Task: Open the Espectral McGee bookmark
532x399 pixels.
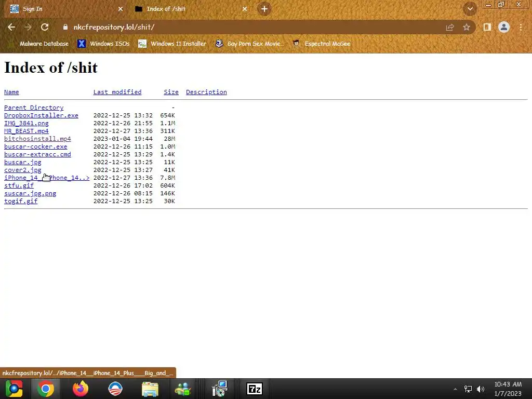Action: (321, 44)
